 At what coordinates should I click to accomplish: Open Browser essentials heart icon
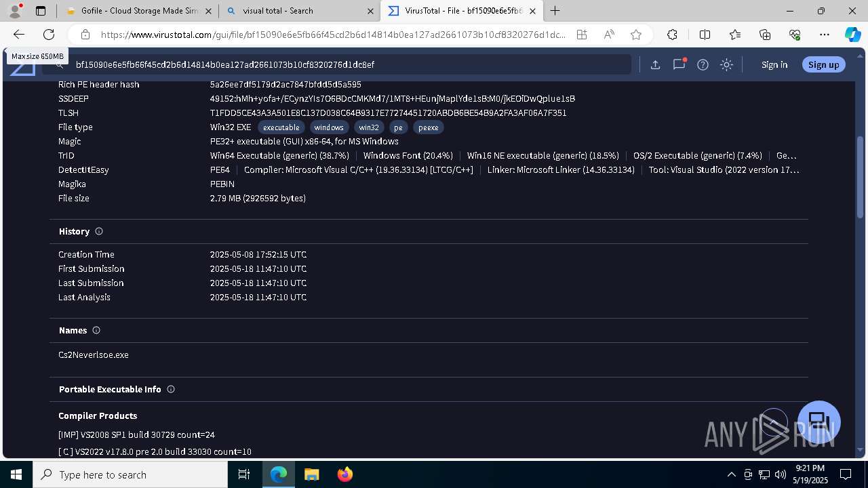point(795,35)
